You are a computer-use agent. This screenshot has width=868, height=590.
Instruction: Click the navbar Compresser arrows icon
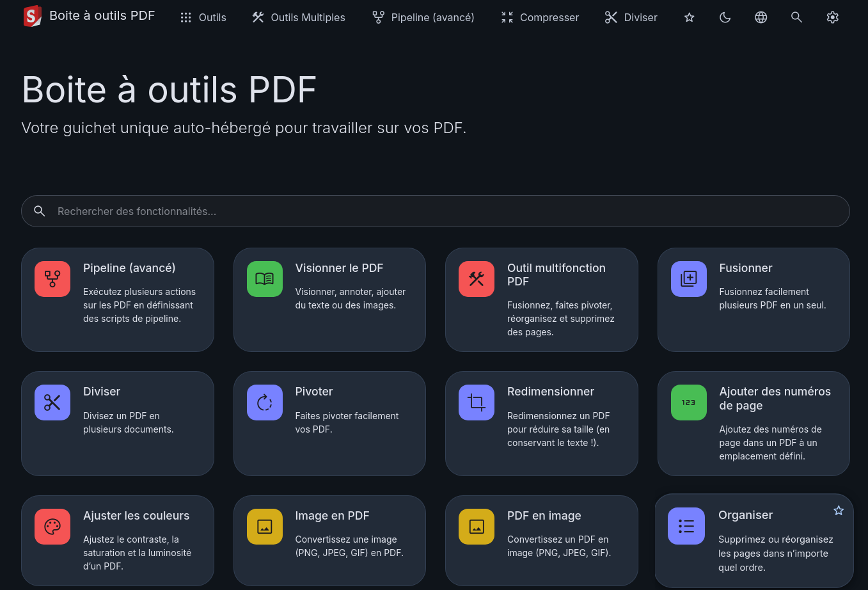[x=507, y=17]
